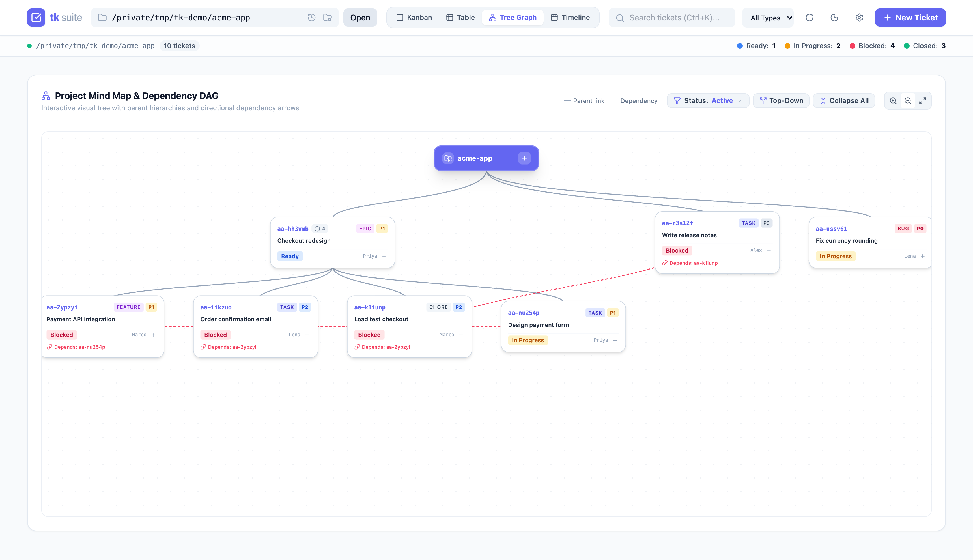Click assignee Alex on Write release notes

tap(756, 251)
